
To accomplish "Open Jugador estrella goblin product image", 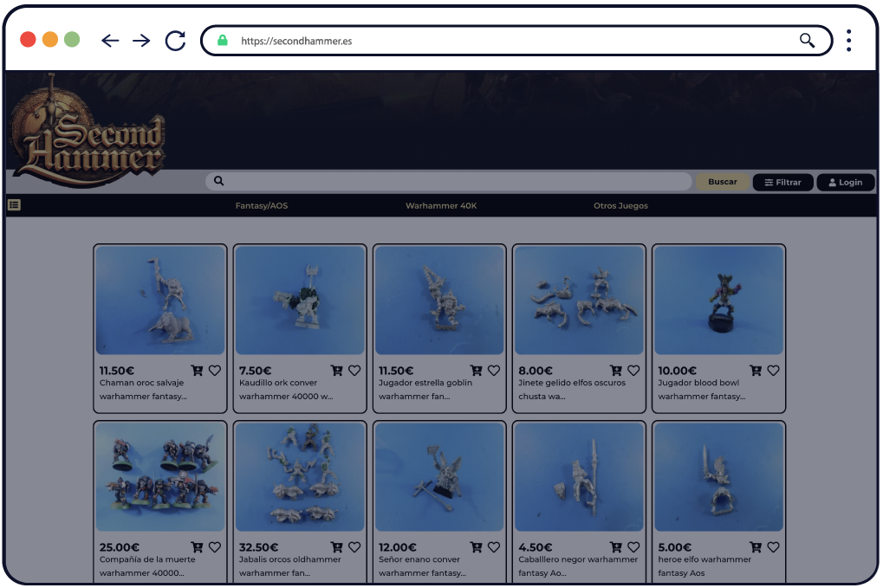I will pos(439,300).
